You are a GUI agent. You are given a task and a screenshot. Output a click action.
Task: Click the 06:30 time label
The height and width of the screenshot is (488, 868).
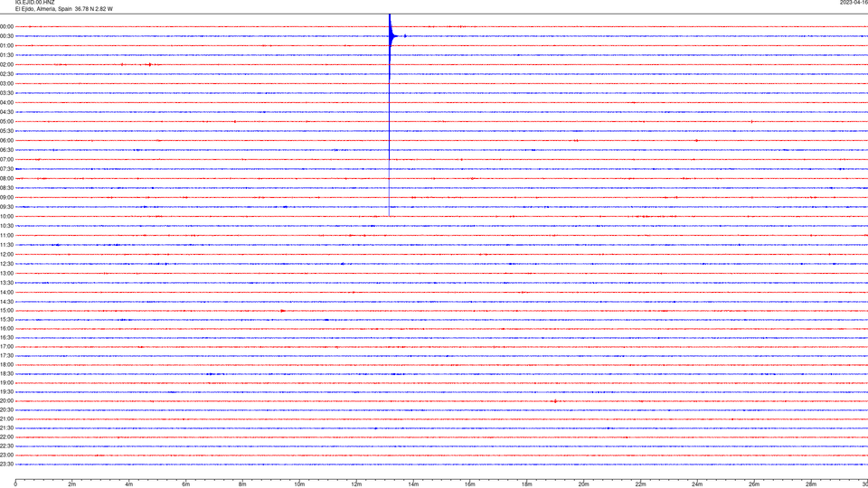pos(6,150)
